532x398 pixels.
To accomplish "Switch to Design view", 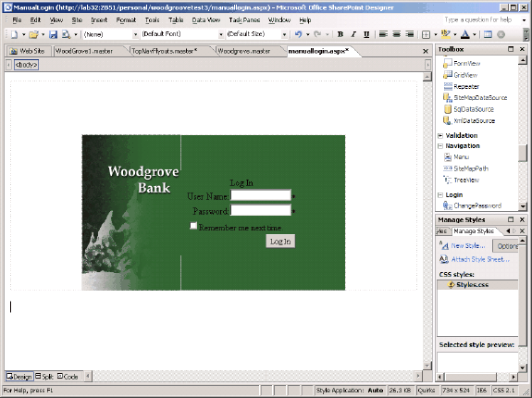I will click(x=19, y=377).
